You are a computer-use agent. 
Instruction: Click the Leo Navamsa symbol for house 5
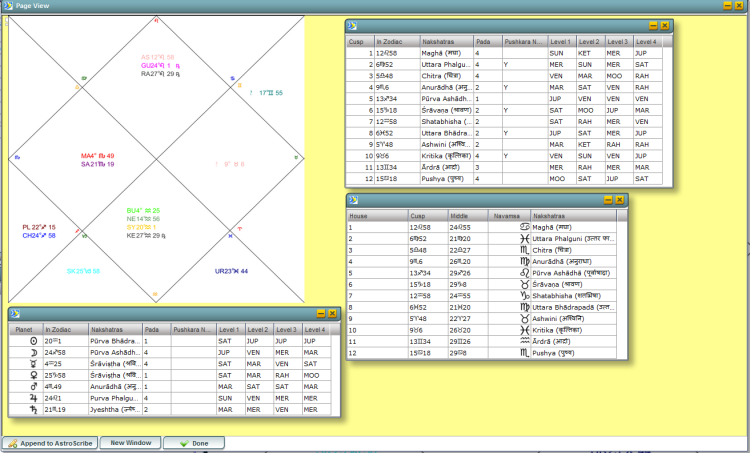tap(523, 273)
